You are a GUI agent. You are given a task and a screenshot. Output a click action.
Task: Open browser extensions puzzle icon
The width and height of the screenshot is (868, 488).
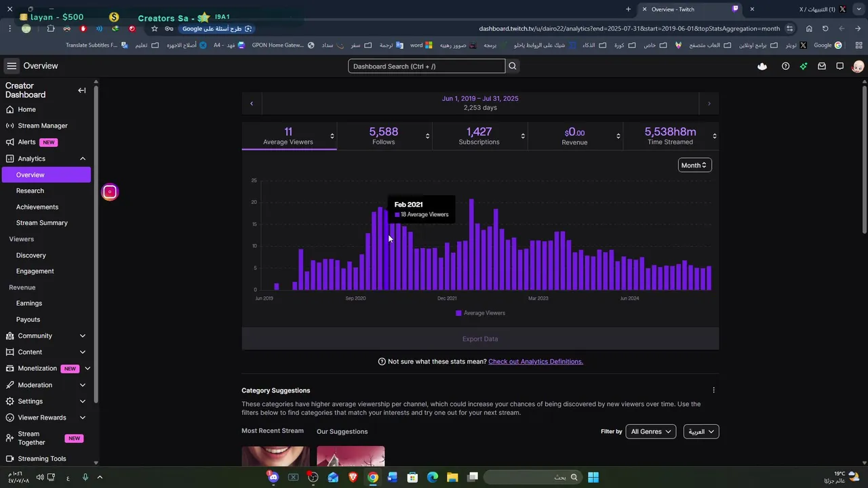(51, 28)
